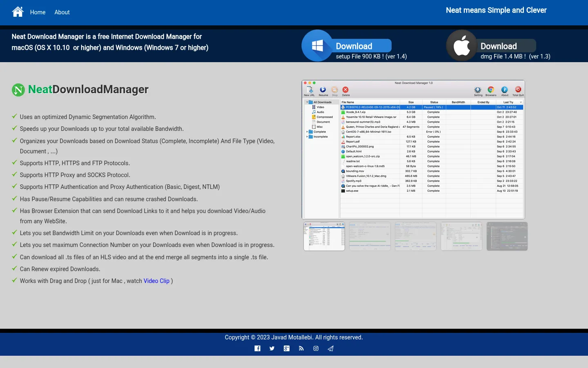Click 'Supports HTTP, HTTPS and FTP Protocols.' text
The image size is (588, 368).
click(x=75, y=163)
